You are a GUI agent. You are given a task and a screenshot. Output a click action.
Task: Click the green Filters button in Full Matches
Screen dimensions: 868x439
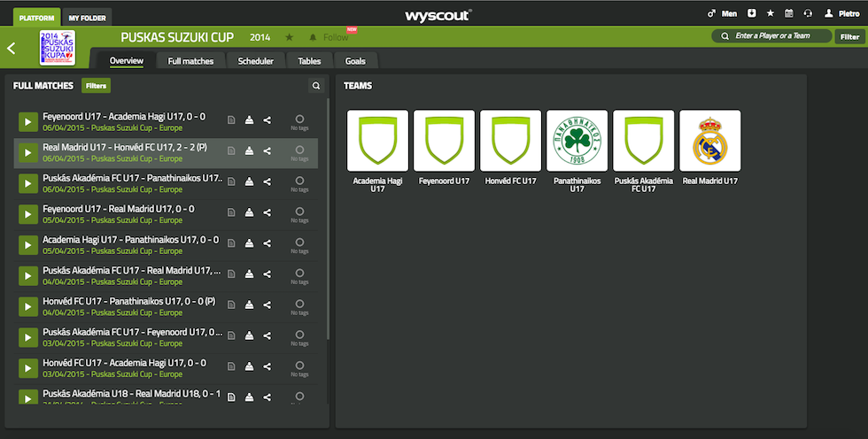coord(96,86)
